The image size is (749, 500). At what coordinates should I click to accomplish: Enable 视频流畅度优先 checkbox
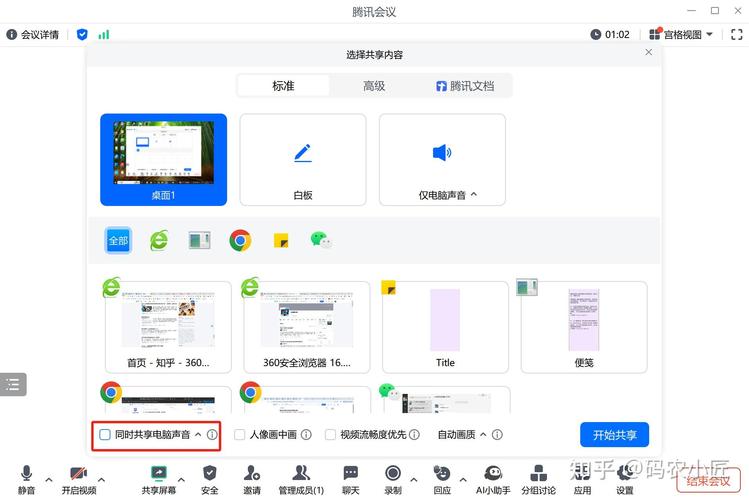tap(330, 435)
